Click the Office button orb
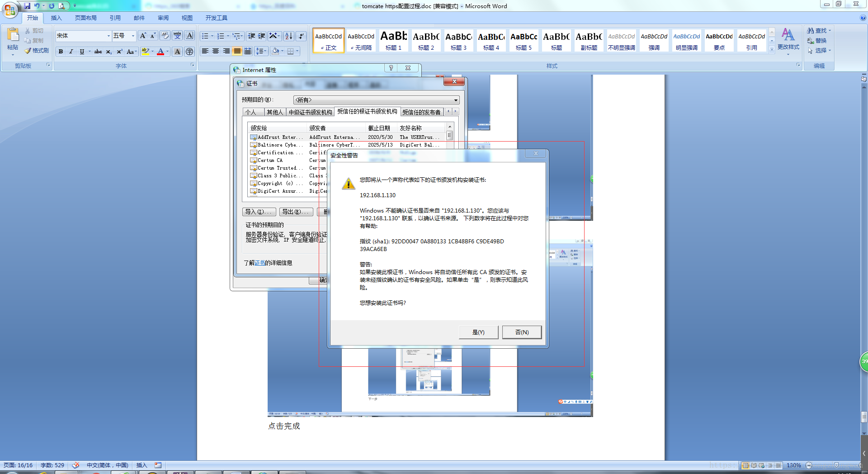Screen dimensions: 868x474 tap(9, 9)
